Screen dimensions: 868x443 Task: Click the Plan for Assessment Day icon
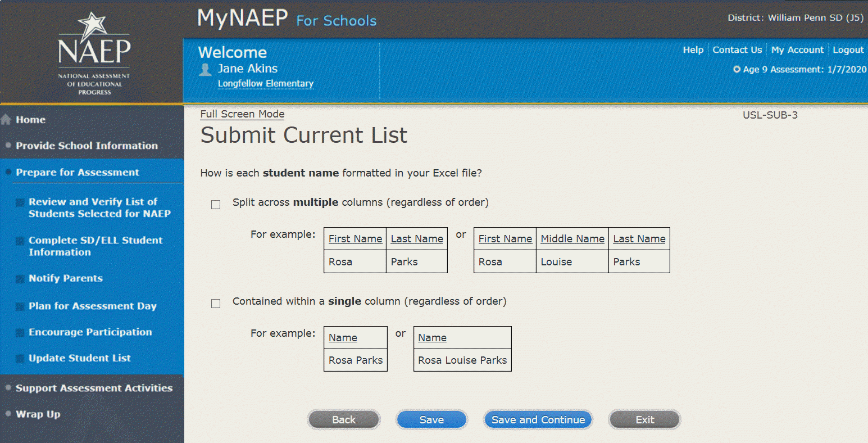20,306
